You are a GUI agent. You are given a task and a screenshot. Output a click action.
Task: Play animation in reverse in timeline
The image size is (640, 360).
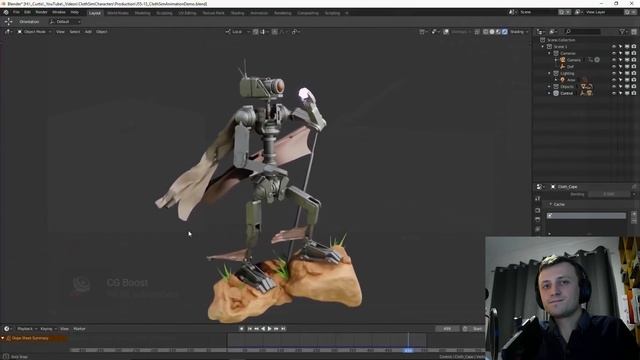(x=263, y=329)
